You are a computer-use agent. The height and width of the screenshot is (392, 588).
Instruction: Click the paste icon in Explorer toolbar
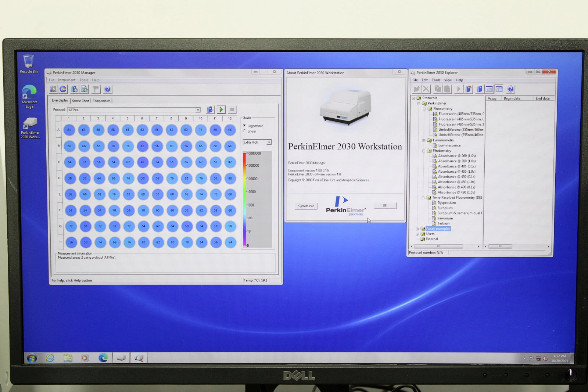(x=447, y=89)
